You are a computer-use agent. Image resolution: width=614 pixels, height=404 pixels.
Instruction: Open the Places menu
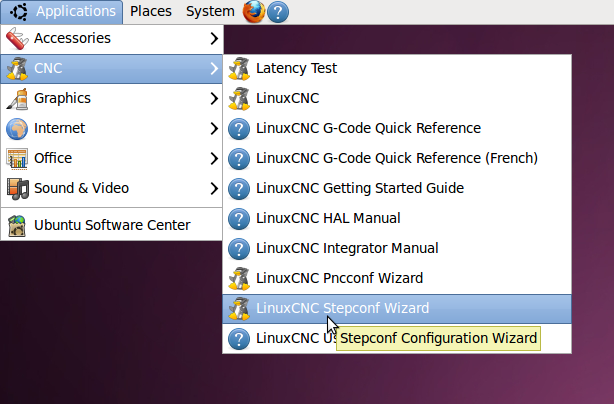point(151,11)
